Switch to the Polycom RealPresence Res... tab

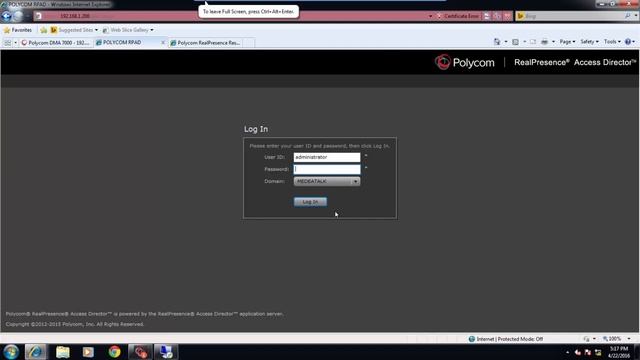pos(205,42)
